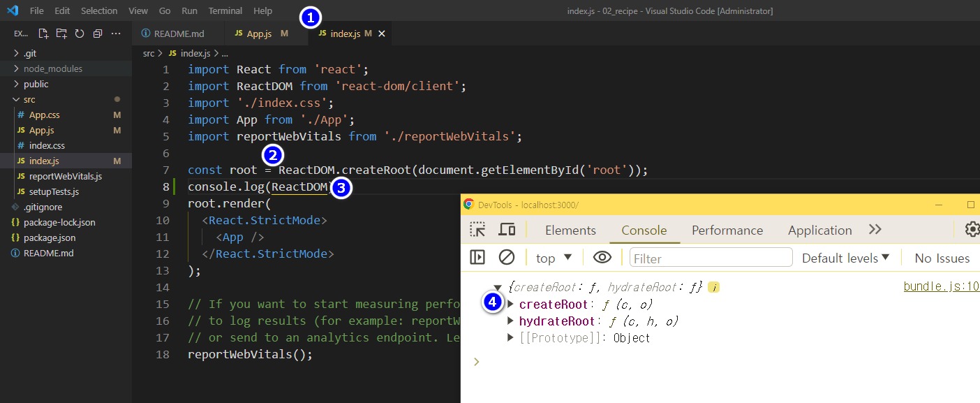Collapse all folders in Explorer
980x403 pixels.
98,34
